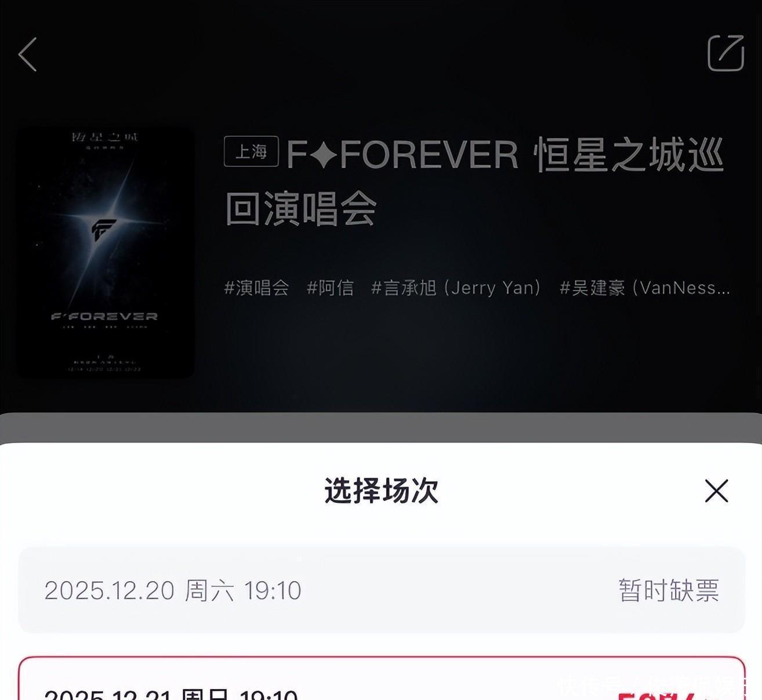Open the F✦FOREVER 恒星之城巡回演唱会 title

point(474,182)
